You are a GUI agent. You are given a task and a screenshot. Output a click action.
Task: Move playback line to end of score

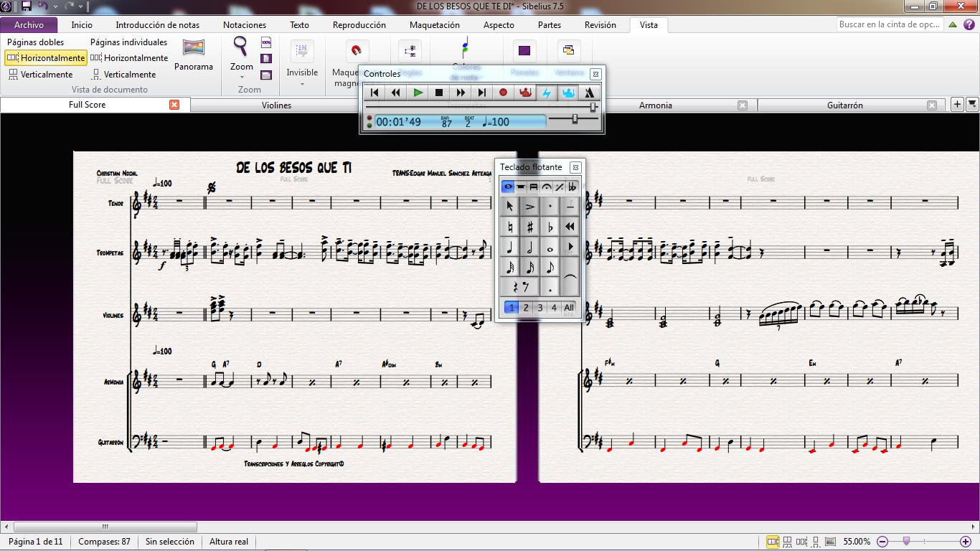[482, 93]
